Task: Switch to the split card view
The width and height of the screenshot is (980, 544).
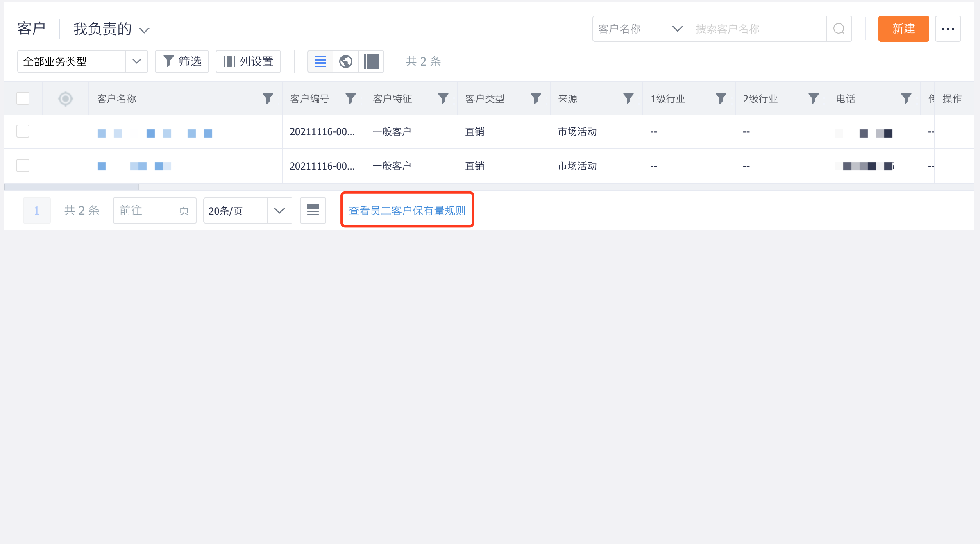Action: [371, 61]
